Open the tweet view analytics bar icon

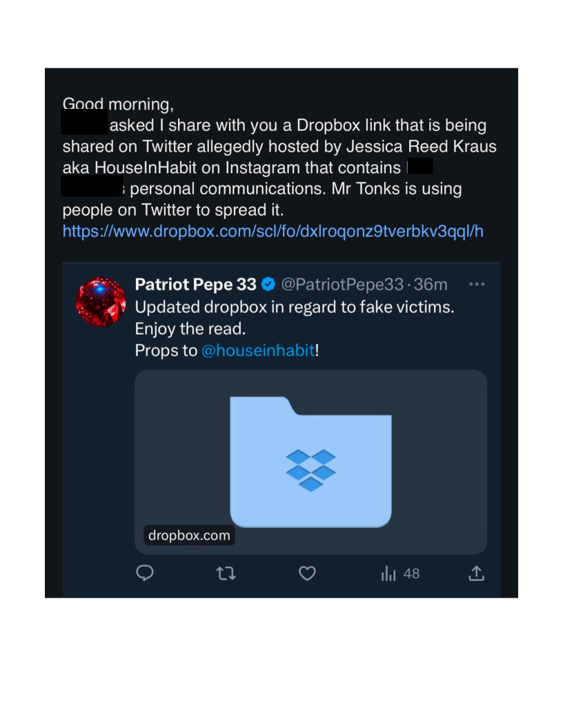pyautogui.click(x=388, y=574)
